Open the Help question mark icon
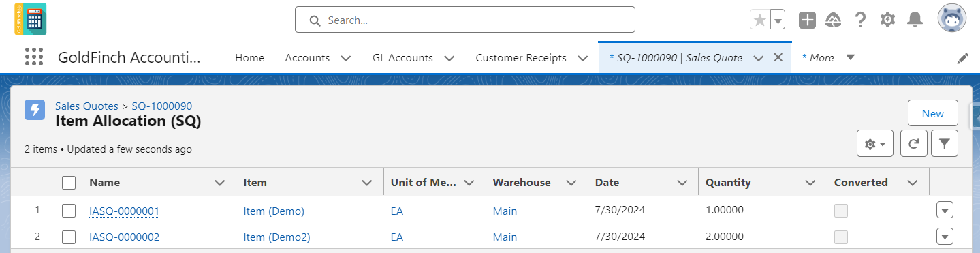980x253 pixels. [x=860, y=20]
